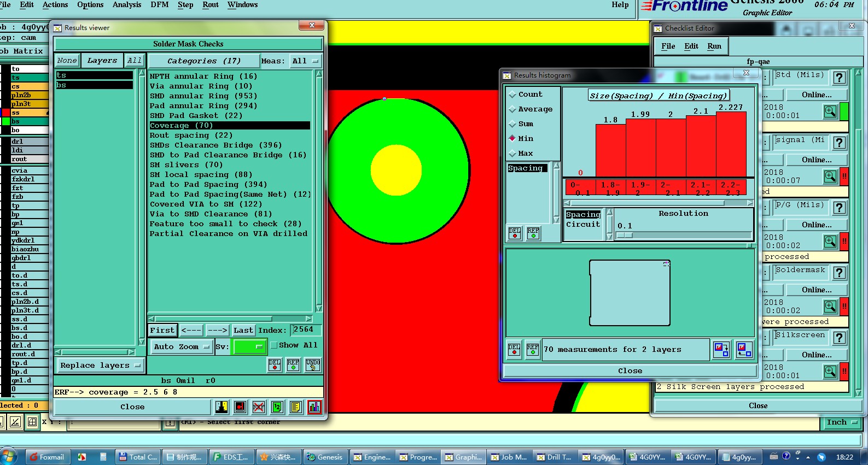Click magnifier results icon for P/G check
The image size is (868, 465).
coord(830,242)
